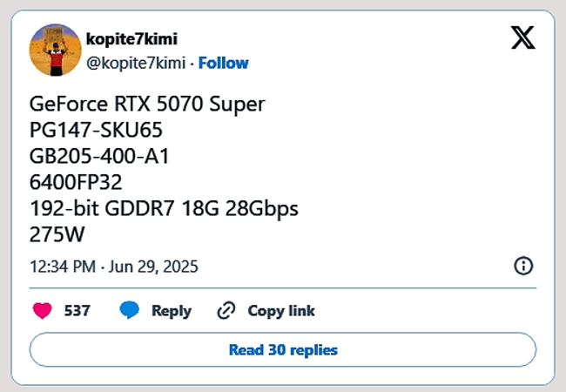Screen dimensions: 566x392
Task: Click the GB205-400-A1 text line
Action: (99, 156)
